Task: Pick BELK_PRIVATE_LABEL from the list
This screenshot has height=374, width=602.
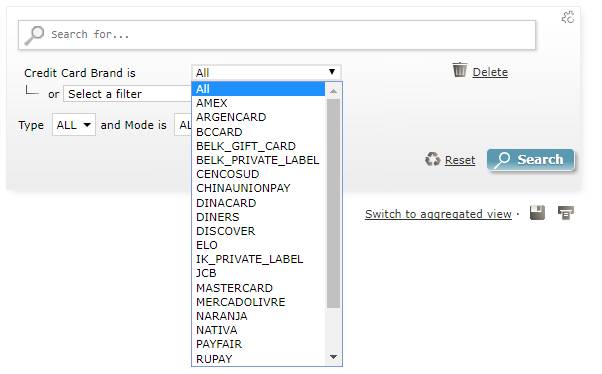Action: [258, 160]
